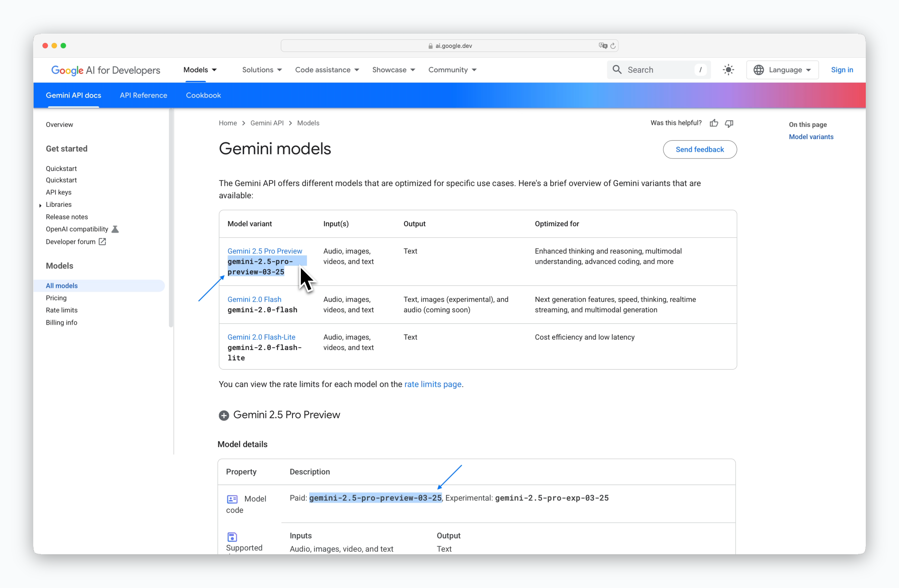Switch to the Gemini API docs tab
899x588 pixels.
(x=74, y=96)
